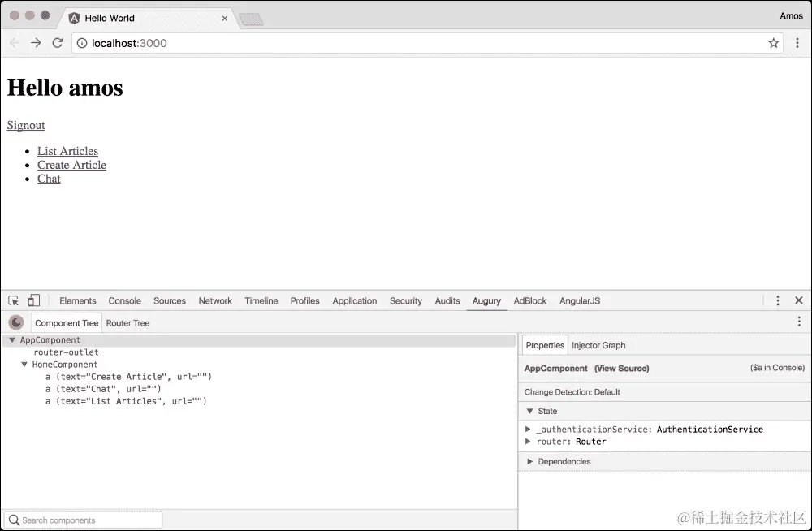Click the browser back arrow

(15, 43)
